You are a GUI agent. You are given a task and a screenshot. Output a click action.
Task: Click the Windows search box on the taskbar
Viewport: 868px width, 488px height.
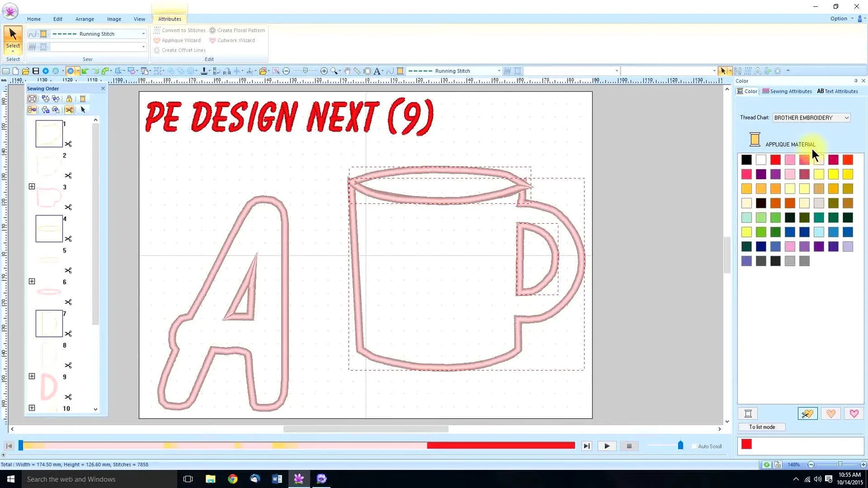[x=99, y=479]
